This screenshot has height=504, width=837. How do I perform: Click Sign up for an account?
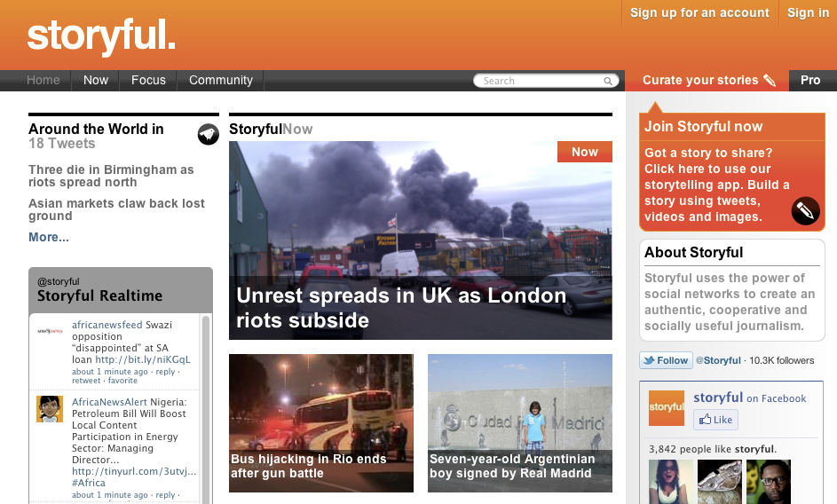point(699,12)
